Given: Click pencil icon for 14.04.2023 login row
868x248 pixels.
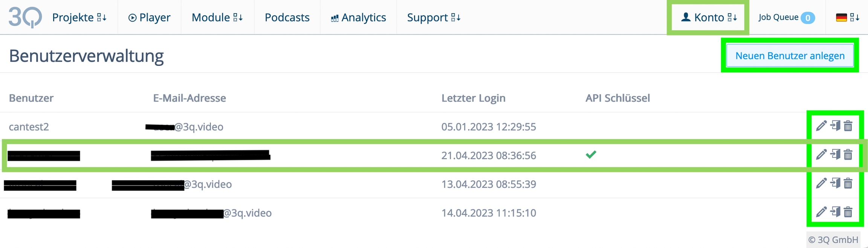Looking at the screenshot, I should pos(821,212).
